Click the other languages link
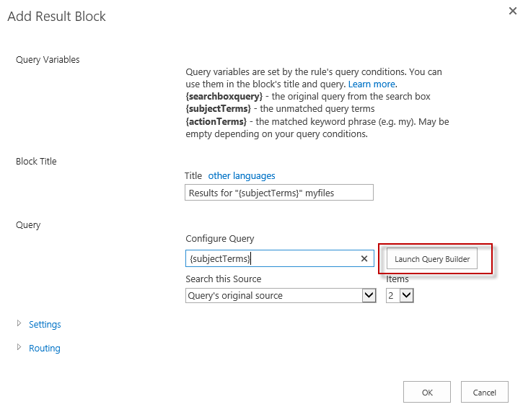Image resolution: width=523 pixels, height=420 pixels. [242, 176]
